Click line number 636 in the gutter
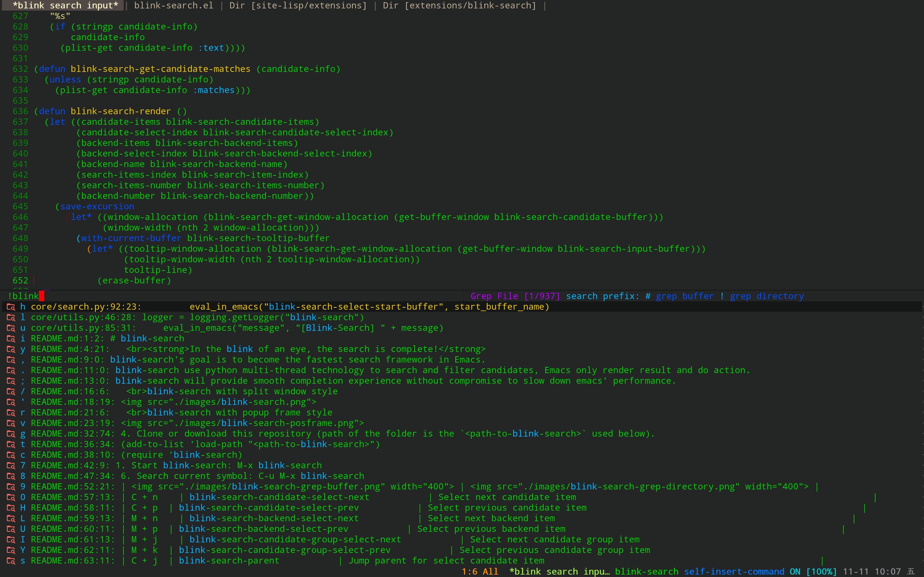 coord(20,111)
